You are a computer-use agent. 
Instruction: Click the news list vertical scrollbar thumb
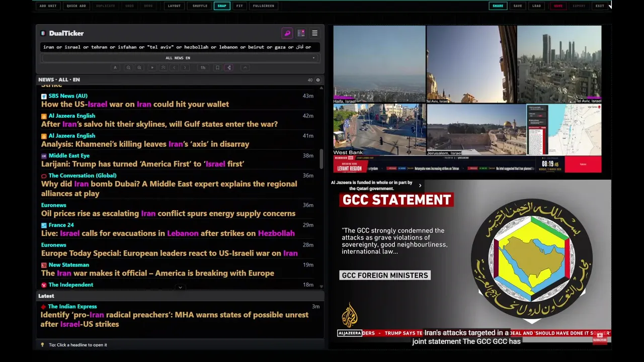click(x=321, y=159)
